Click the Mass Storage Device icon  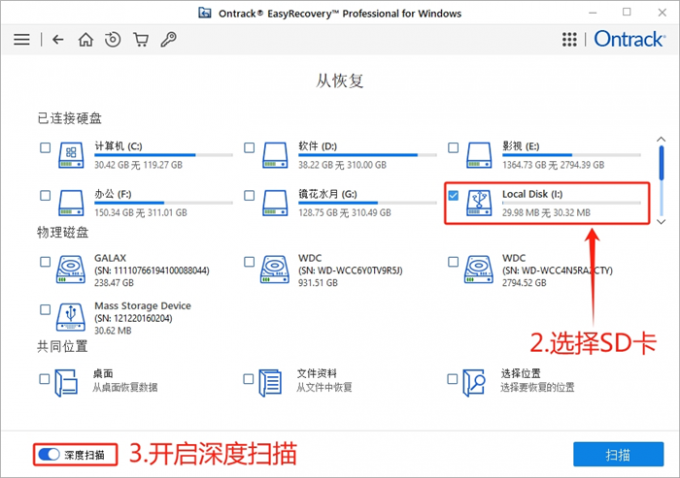[71, 317]
